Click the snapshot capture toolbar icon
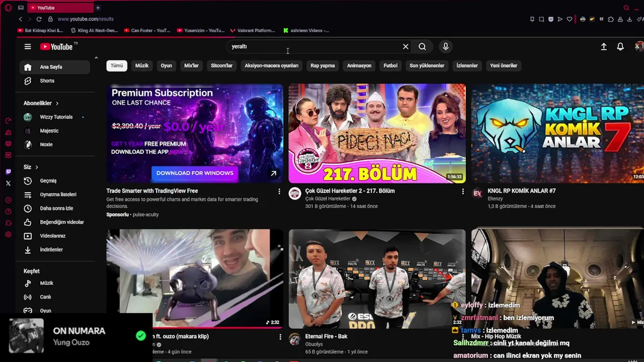The height and width of the screenshot is (362, 644). tap(541, 19)
